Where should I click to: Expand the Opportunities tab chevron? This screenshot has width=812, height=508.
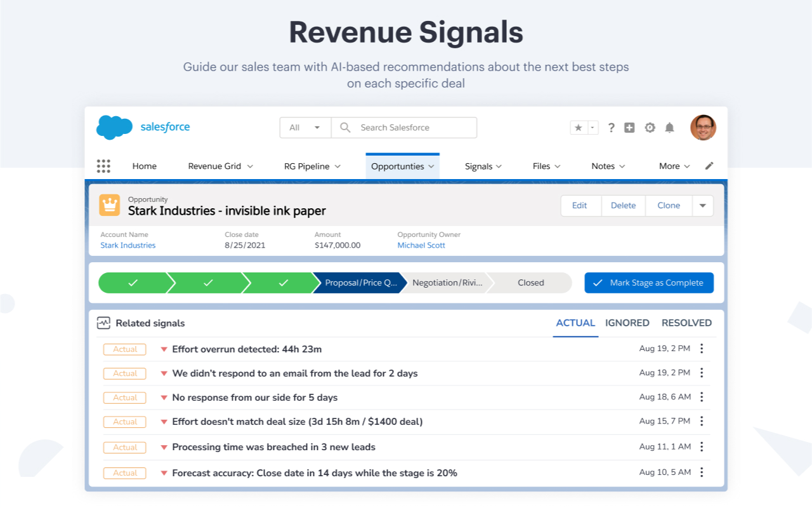tap(431, 166)
